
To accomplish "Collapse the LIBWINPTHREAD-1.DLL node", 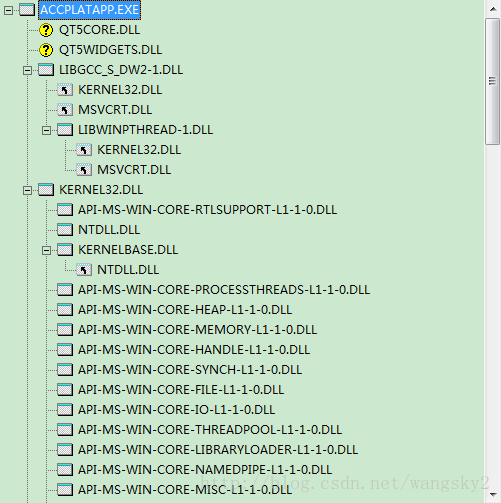I will pos(46,130).
